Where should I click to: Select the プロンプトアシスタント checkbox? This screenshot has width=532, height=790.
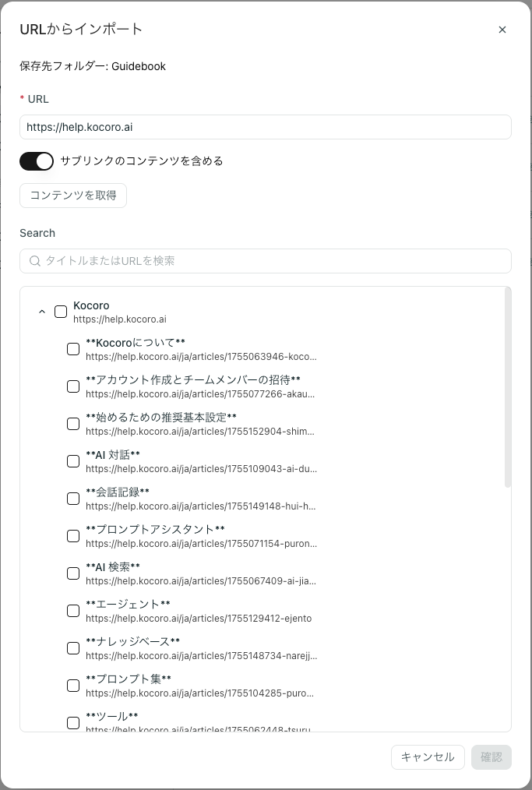73,536
